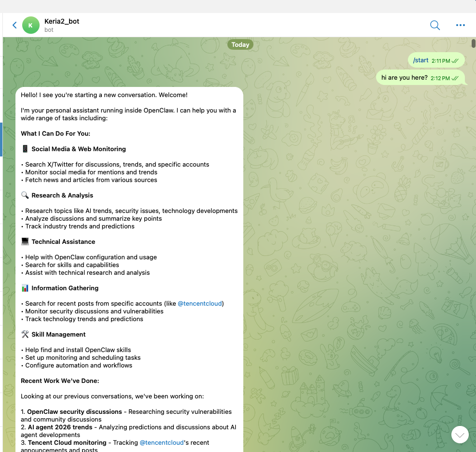Click the 2:11 PM timestamp on /start

pyautogui.click(x=440, y=61)
